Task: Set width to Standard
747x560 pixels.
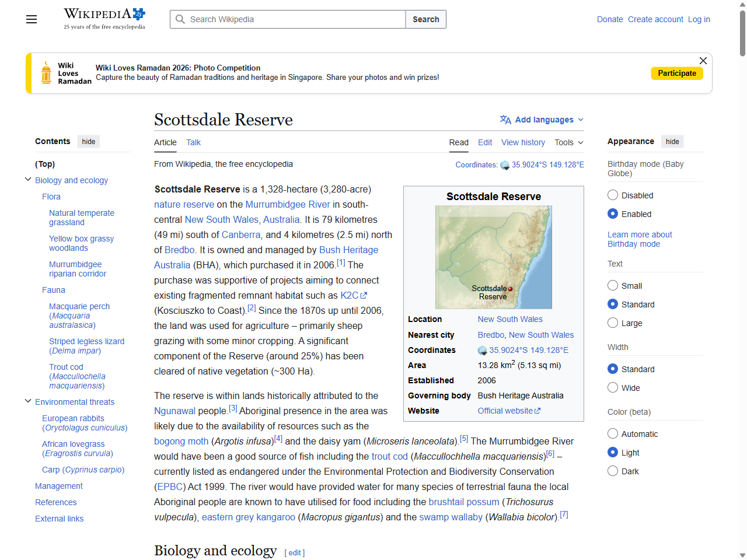Action: [x=613, y=369]
